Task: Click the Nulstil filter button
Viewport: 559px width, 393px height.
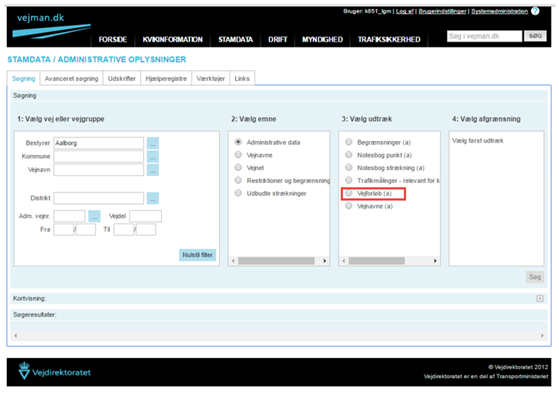Action: pos(198,255)
